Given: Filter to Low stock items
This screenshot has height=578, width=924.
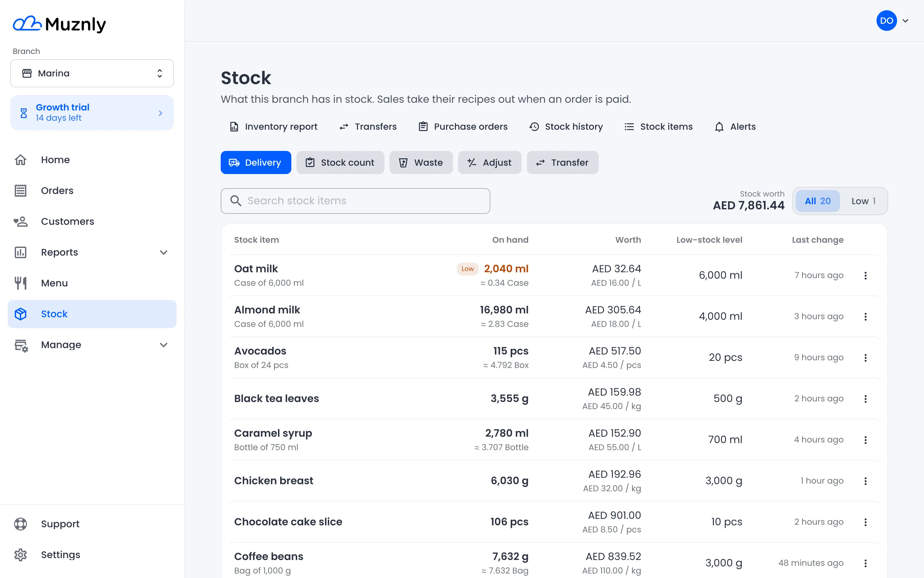Looking at the screenshot, I should 864,201.
